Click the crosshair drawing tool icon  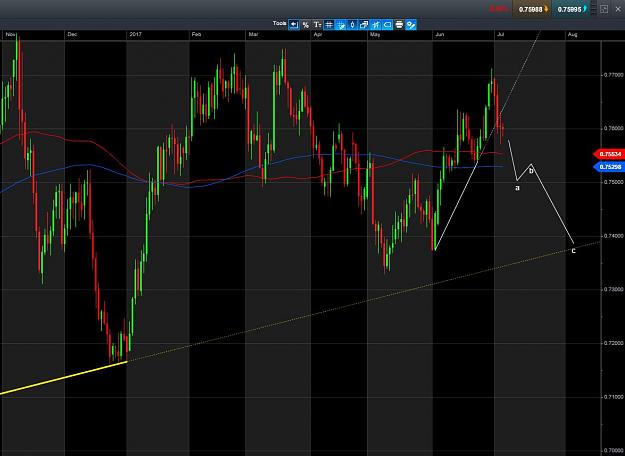tap(341, 25)
